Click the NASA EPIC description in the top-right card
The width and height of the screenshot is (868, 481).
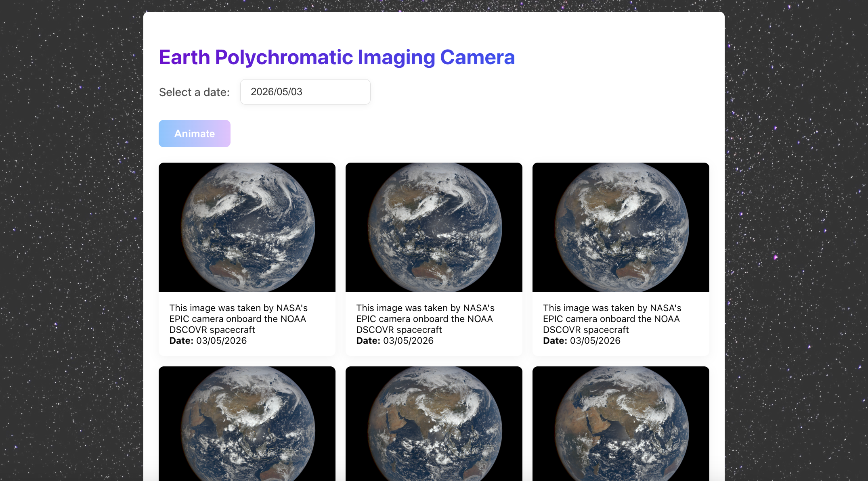(x=612, y=319)
